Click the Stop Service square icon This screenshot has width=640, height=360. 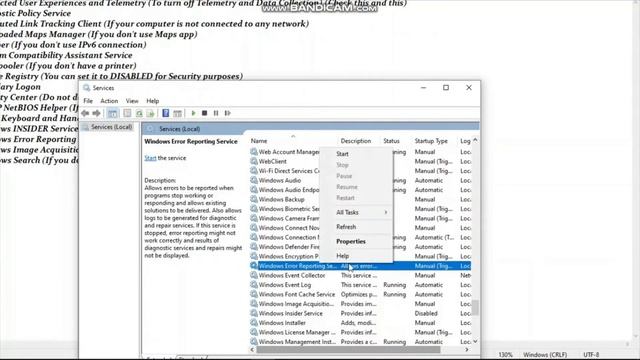(x=204, y=113)
